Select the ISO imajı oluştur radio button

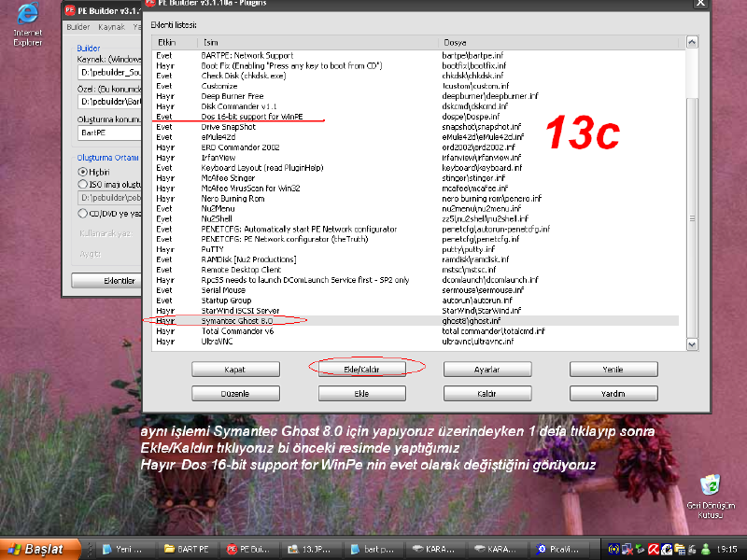(82, 184)
